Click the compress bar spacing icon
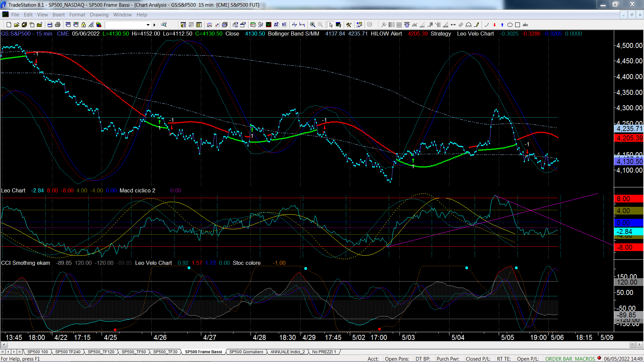Viewport: 644px width, 362px height. 294,24
